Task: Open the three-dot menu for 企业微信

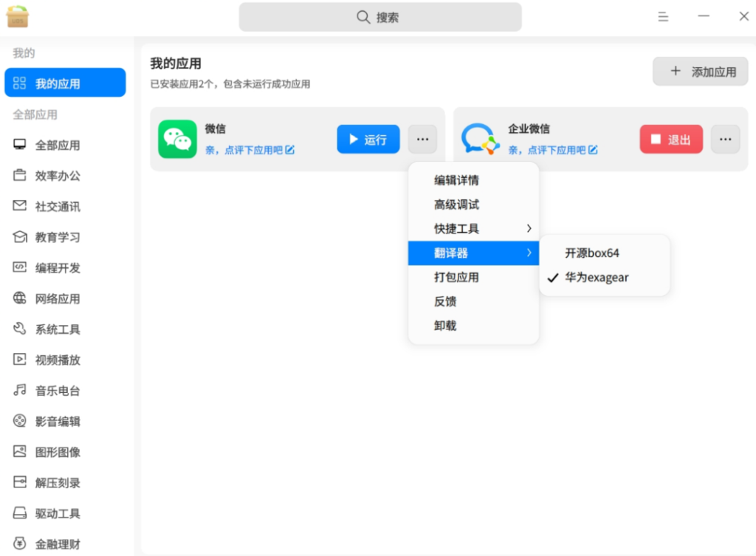Action: tap(725, 139)
